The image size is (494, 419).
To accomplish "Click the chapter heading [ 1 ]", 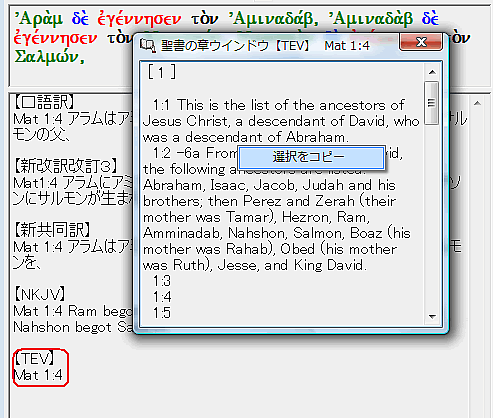I will [162, 72].
